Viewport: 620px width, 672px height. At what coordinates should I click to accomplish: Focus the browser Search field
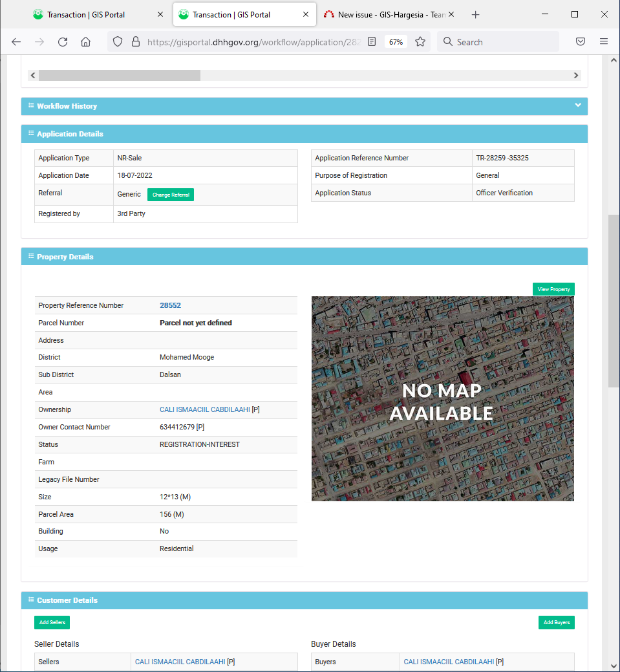pyautogui.click(x=498, y=41)
